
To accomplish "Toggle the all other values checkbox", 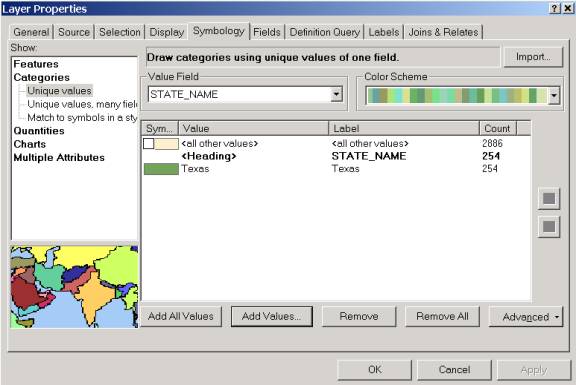I will (148, 143).
